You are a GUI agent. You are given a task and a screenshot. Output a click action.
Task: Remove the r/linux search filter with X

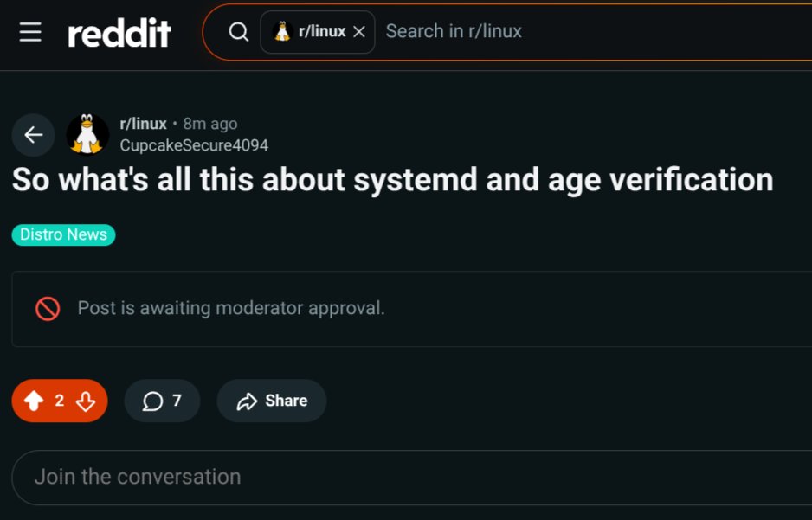point(359,32)
